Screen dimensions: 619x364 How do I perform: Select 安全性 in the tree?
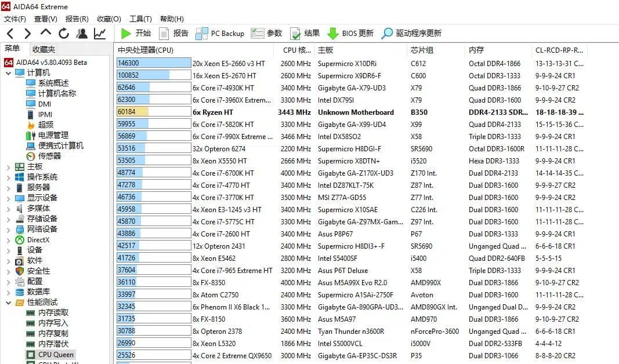(x=32, y=271)
